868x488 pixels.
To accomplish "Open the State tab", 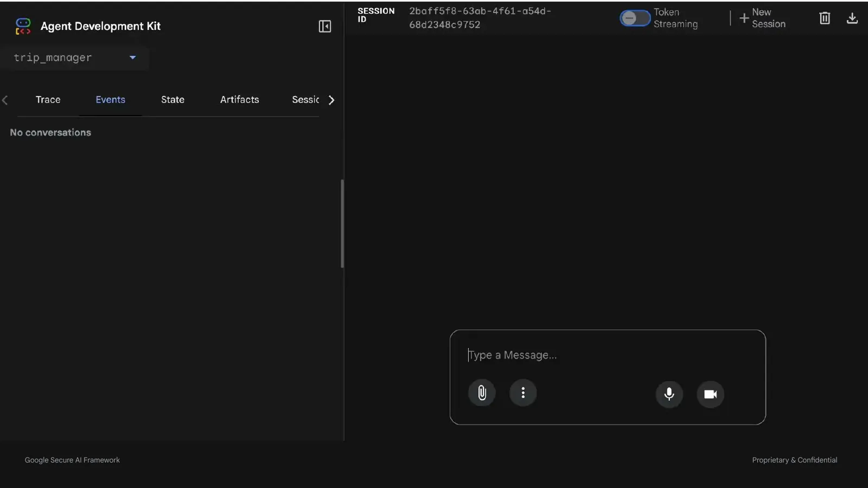I will pyautogui.click(x=173, y=100).
